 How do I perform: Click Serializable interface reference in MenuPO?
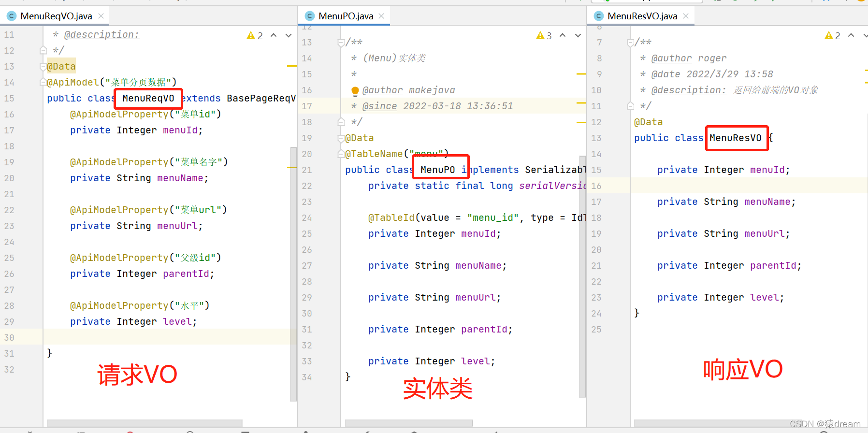(556, 170)
